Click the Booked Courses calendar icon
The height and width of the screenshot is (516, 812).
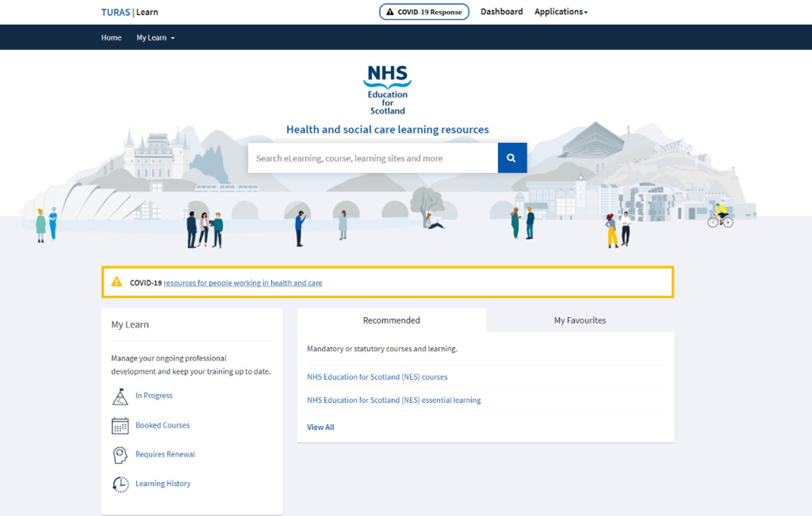coord(121,426)
